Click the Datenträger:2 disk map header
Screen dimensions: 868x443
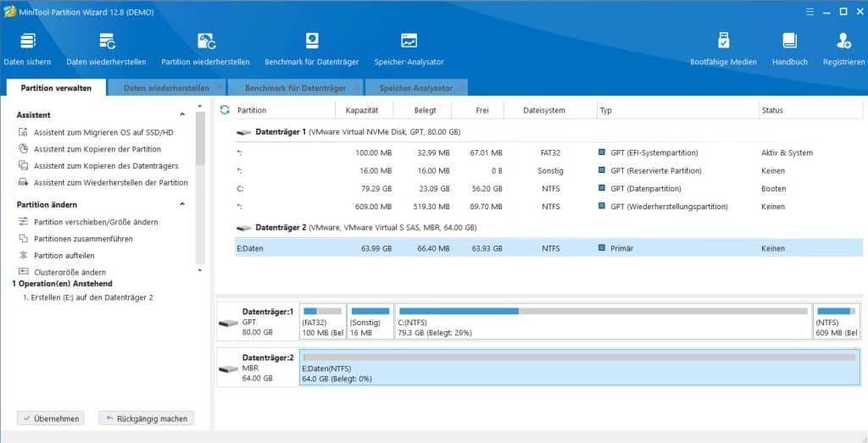tap(258, 368)
